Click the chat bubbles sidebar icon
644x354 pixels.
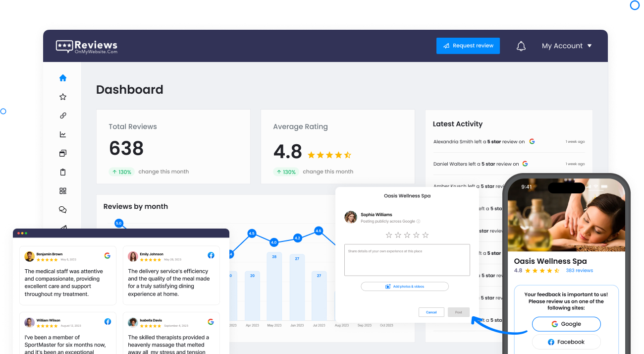click(63, 210)
